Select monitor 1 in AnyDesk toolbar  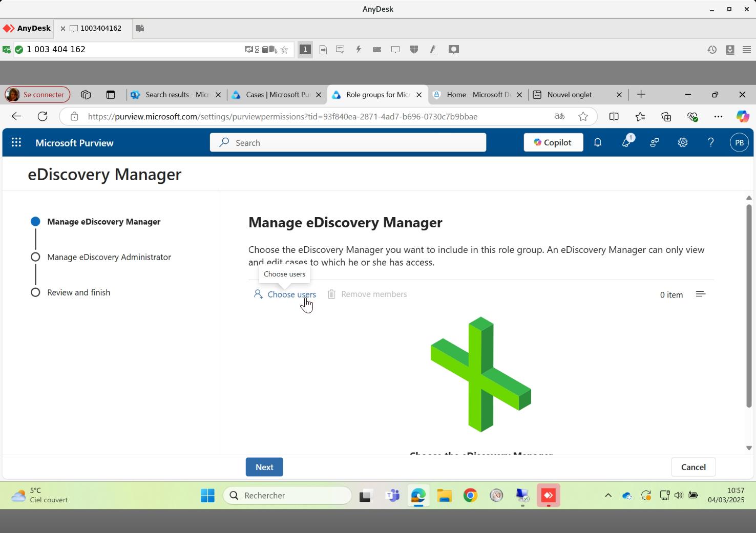tap(305, 49)
